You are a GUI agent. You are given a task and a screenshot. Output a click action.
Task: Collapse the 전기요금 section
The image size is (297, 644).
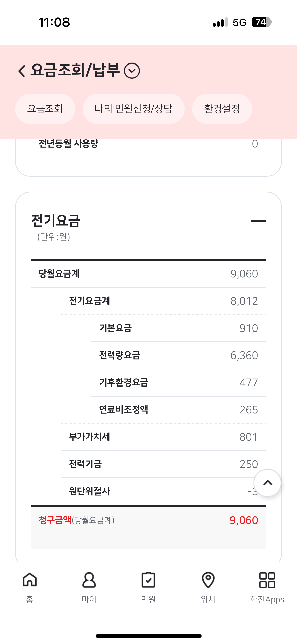[258, 221]
